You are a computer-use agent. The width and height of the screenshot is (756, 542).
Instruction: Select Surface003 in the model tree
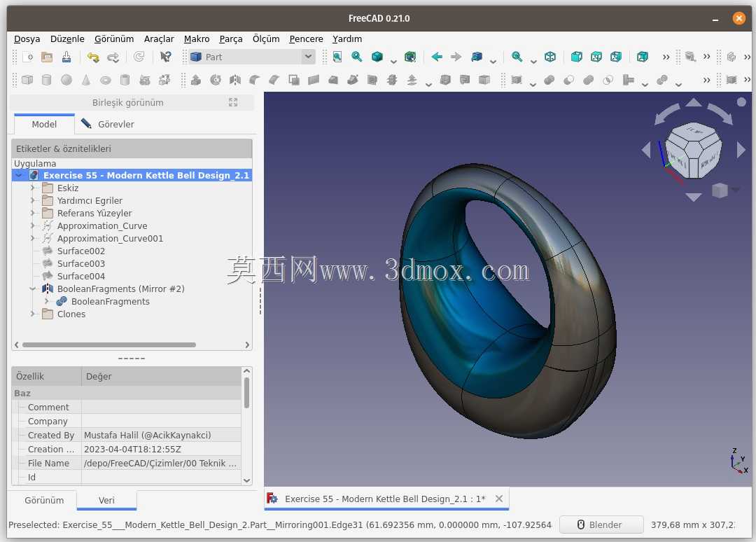pos(80,263)
